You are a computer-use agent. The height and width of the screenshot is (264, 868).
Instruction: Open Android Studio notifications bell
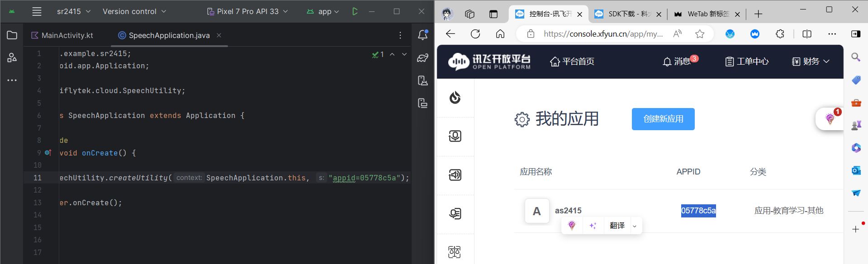pos(423,35)
